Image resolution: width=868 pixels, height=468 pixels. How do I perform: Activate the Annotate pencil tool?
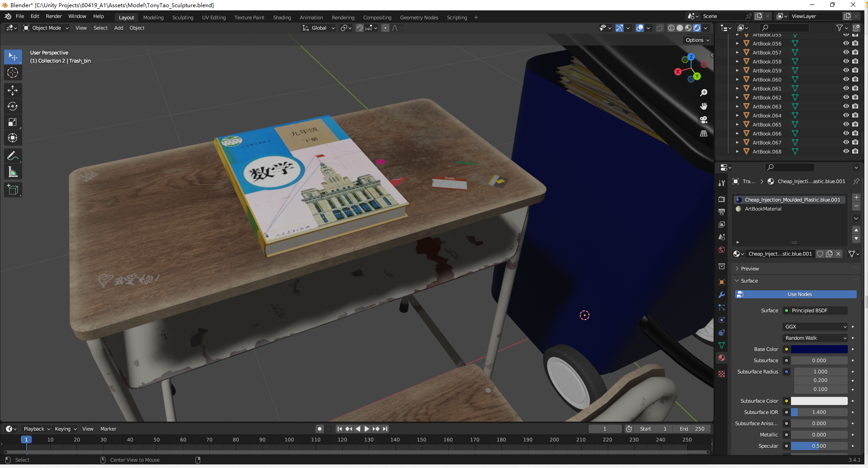(13, 156)
